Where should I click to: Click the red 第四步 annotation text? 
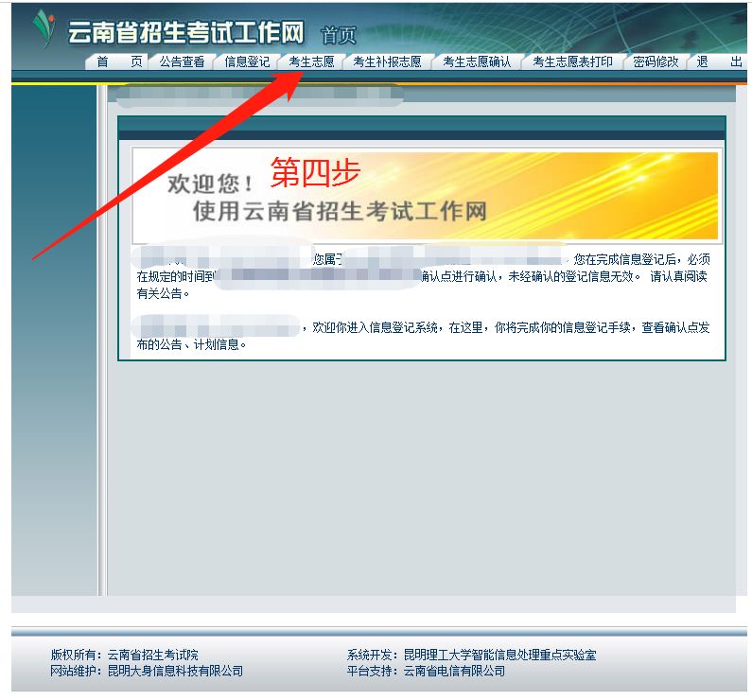coord(316,172)
